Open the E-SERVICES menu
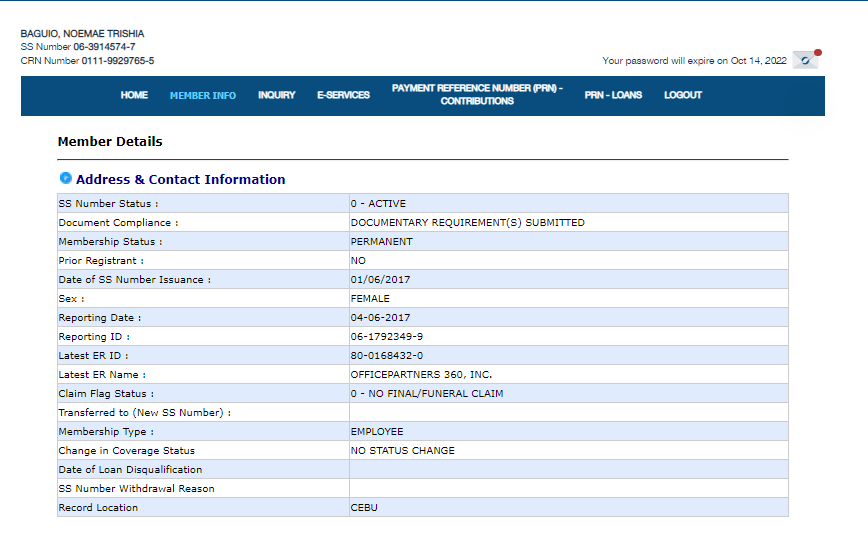 (x=343, y=95)
